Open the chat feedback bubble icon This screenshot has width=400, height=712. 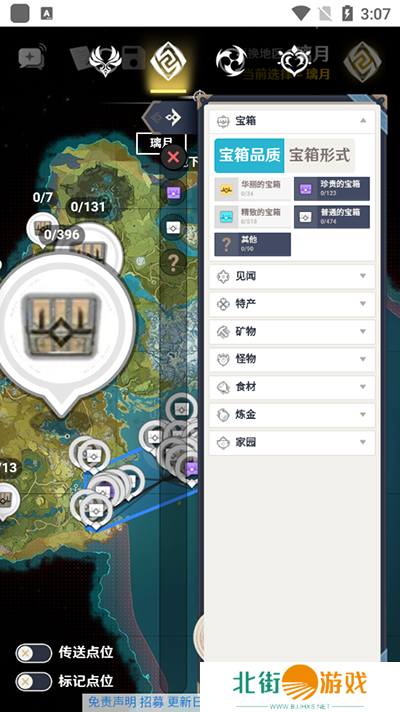point(32,57)
